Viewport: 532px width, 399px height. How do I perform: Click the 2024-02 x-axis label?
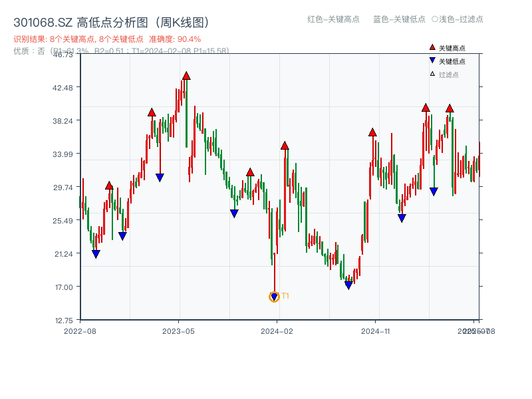(x=277, y=331)
